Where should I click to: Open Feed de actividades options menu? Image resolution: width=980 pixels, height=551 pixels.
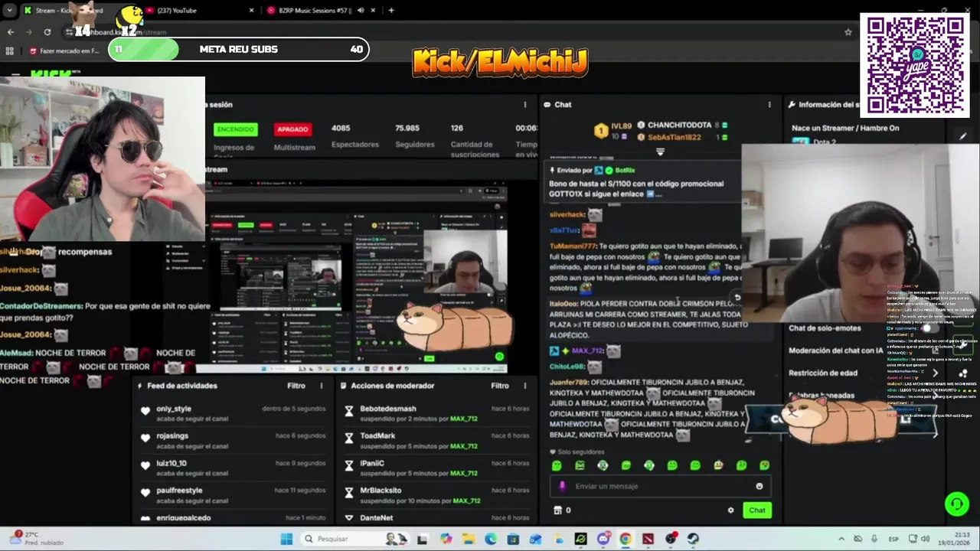pyautogui.click(x=321, y=386)
